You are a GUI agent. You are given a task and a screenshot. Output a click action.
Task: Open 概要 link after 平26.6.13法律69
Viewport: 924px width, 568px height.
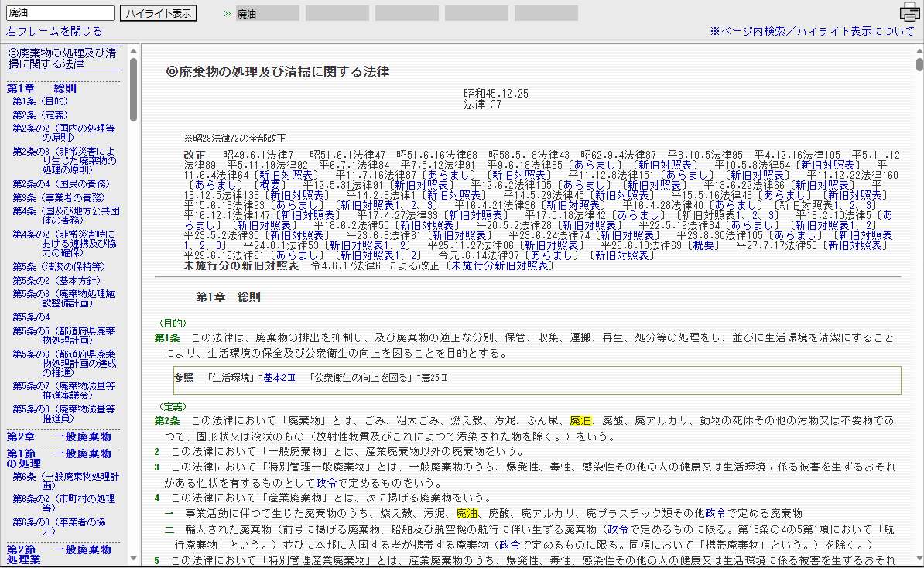(703, 245)
